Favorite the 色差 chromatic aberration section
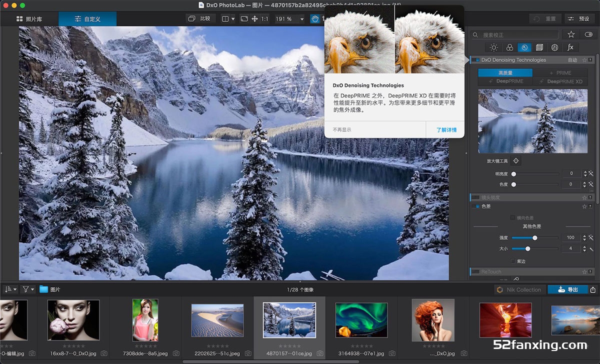The width and height of the screenshot is (600, 364). pos(584,206)
